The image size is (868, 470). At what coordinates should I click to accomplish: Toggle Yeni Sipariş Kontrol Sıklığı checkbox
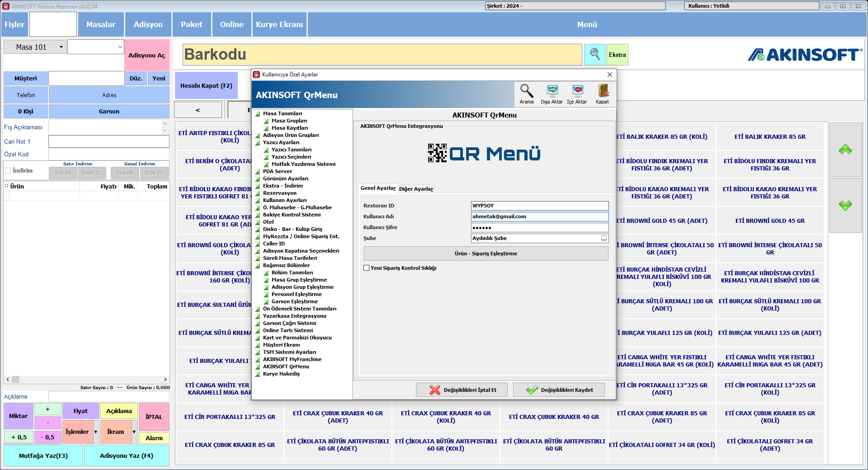367,268
